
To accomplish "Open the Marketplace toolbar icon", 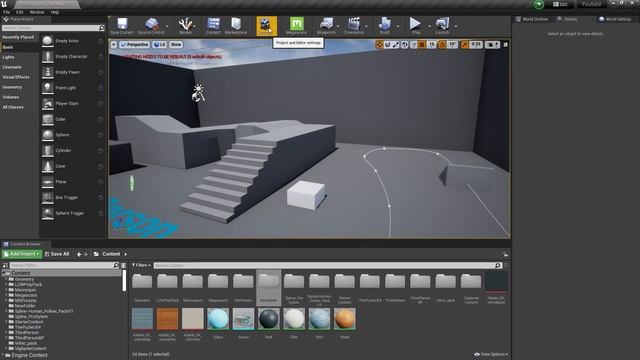I will click(x=236, y=26).
